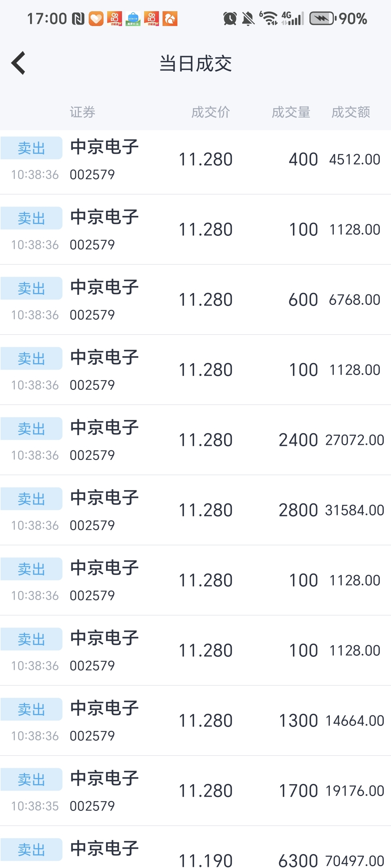Tap the back arrow on 当日成交 page
The width and height of the screenshot is (391, 868).
pyautogui.click(x=19, y=63)
